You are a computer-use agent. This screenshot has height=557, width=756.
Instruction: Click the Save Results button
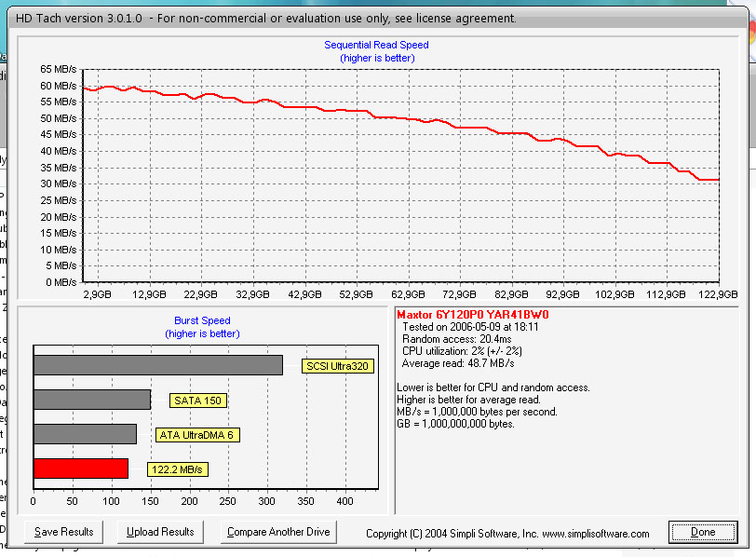tap(63, 532)
